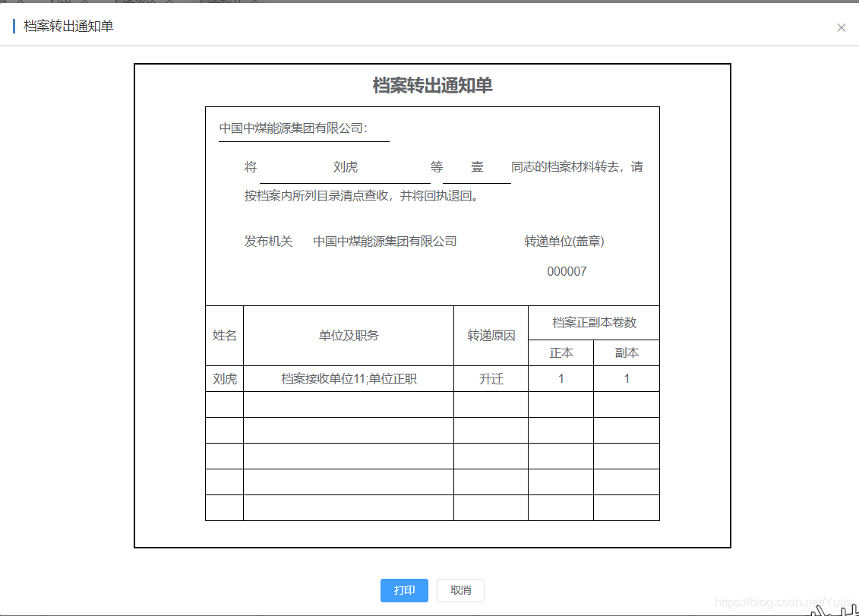Click the company line 中国中煤能源集团有限公司
Image resolution: width=859 pixels, height=616 pixels.
click(292, 128)
